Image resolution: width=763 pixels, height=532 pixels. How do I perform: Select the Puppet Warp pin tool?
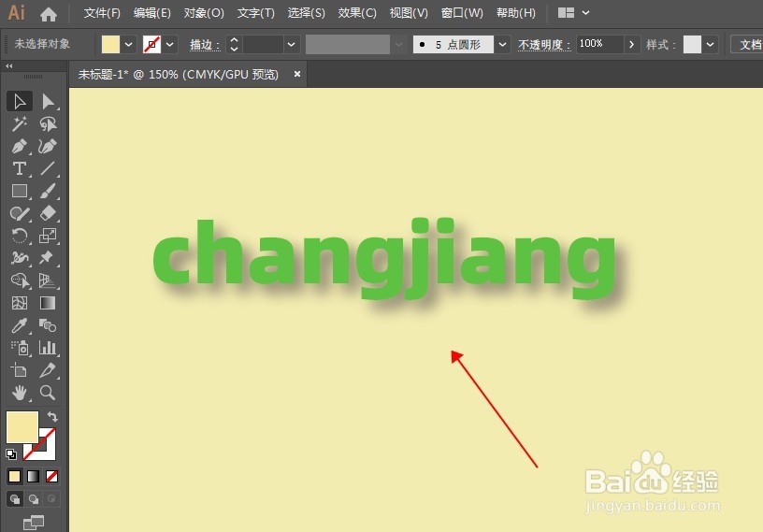click(48, 258)
